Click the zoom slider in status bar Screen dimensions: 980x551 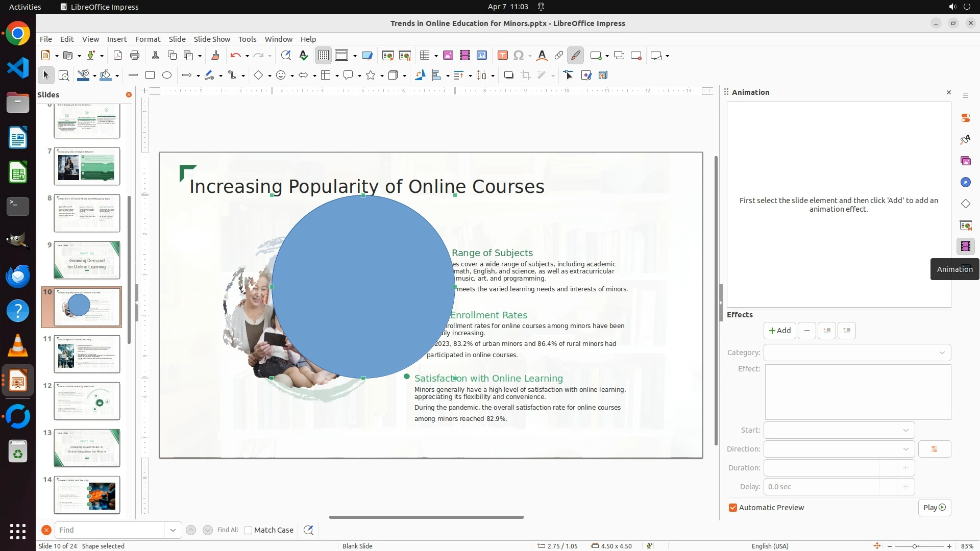click(915, 546)
